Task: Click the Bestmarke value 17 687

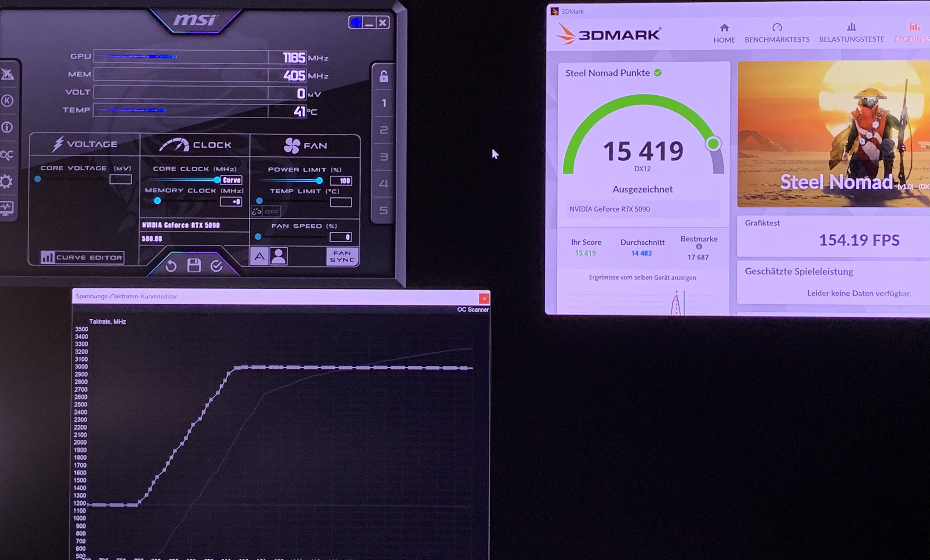Action: click(x=698, y=257)
